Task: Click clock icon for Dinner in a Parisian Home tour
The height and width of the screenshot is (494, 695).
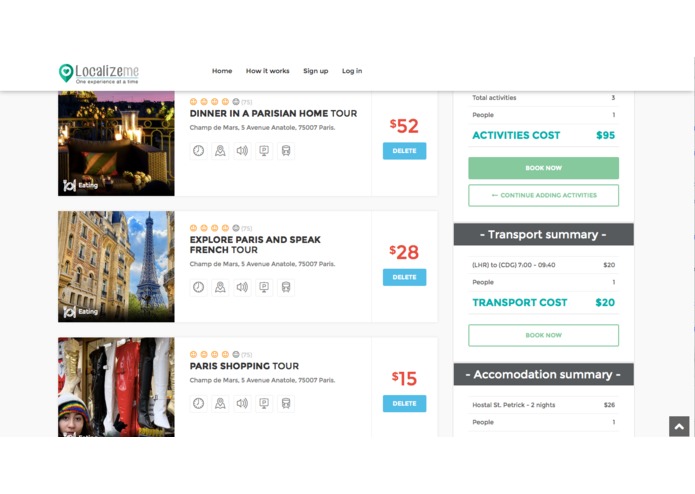Action: coord(199,151)
